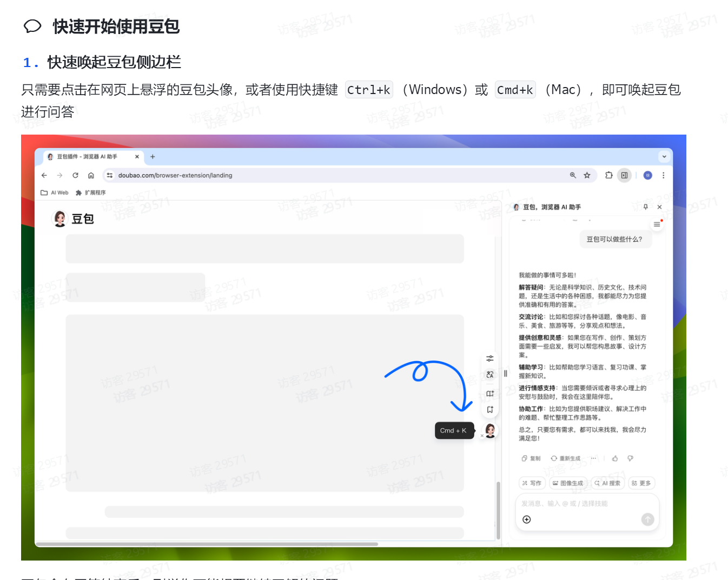Pin the 豆包 side panel
The width and height of the screenshot is (728, 580).
pyautogui.click(x=645, y=206)
